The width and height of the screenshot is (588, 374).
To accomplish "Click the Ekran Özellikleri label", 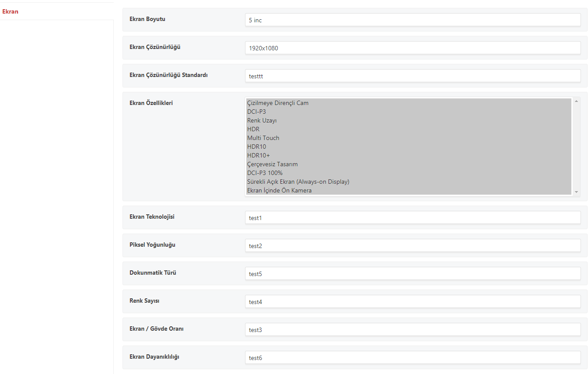I will tap(151, 103).
